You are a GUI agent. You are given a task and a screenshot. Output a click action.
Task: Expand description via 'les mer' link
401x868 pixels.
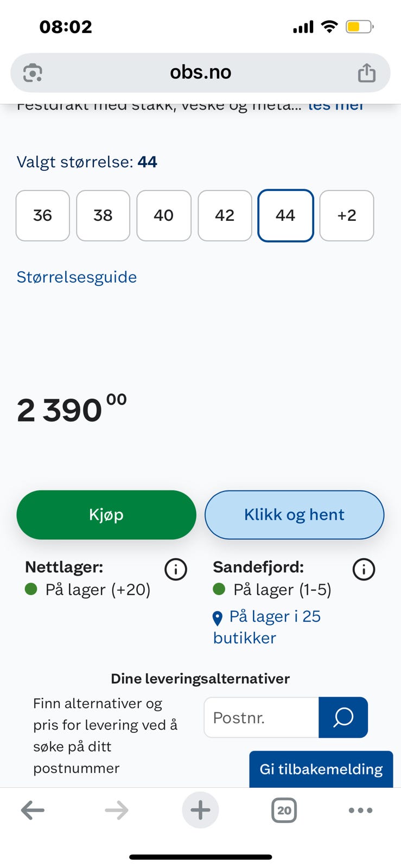(x=336, y=106)
